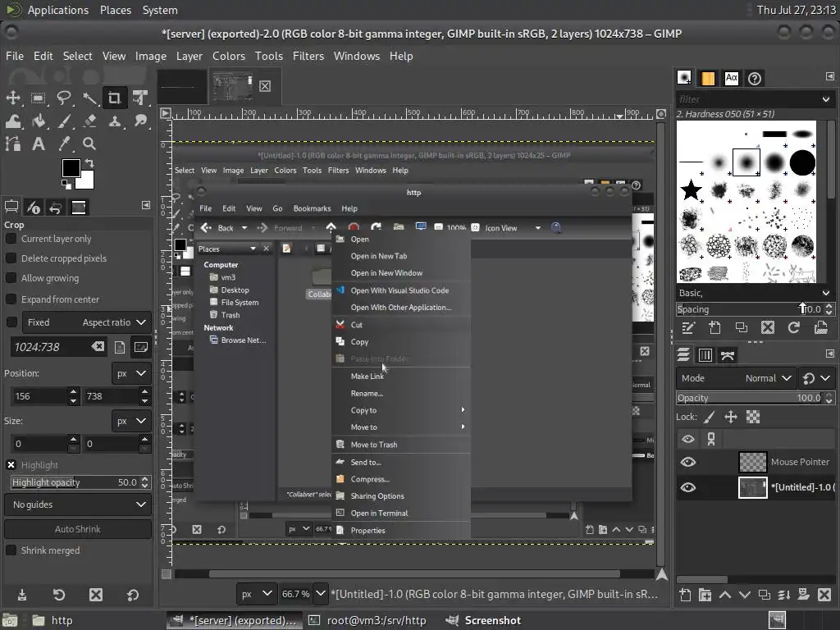Hide the *[Untitled]-1.0 layer

(688, 487)
